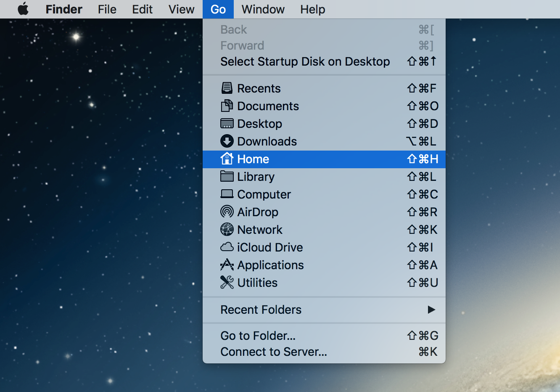Click the iCloud Drive cloud icon
The width and height of the screenshot is (560, 392).
227,247
